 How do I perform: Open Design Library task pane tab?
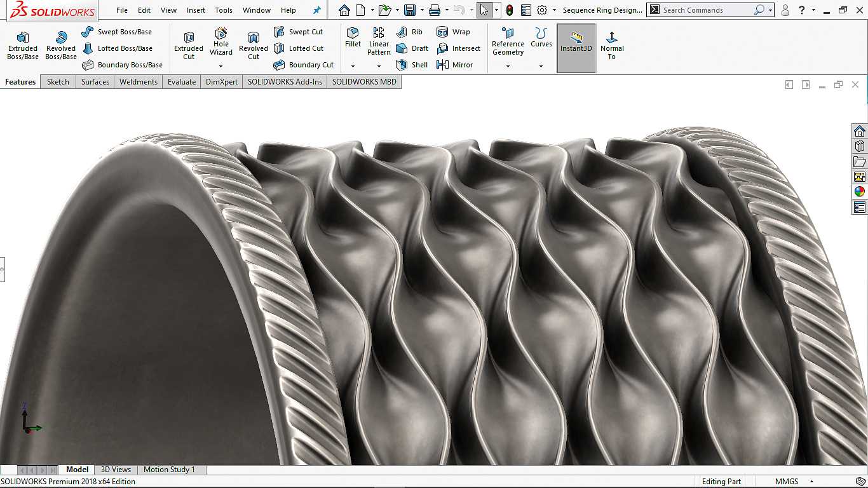(860, 146)
